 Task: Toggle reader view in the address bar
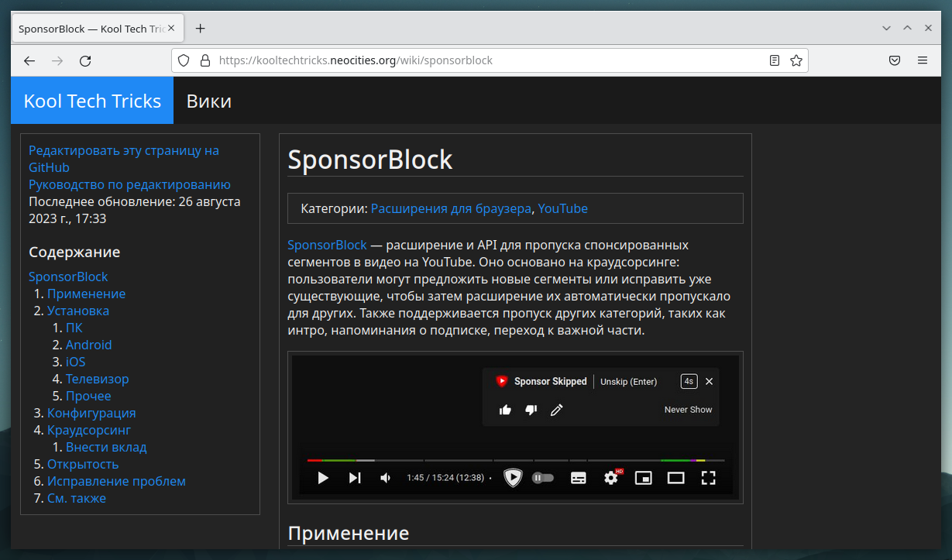[775, 60]
